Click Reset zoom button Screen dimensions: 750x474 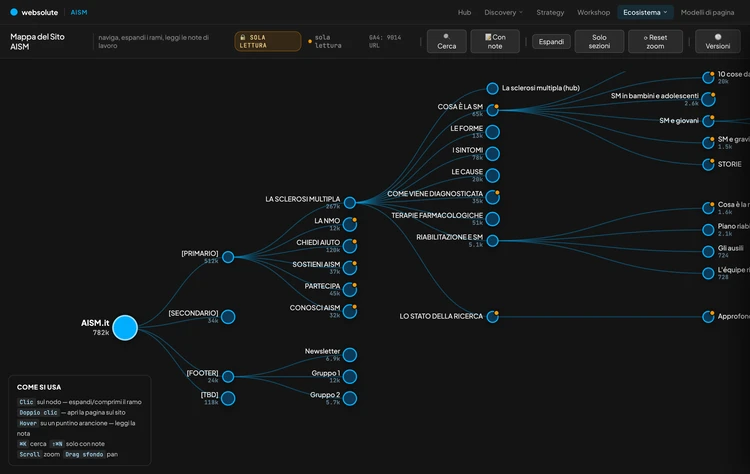point(655,41)
